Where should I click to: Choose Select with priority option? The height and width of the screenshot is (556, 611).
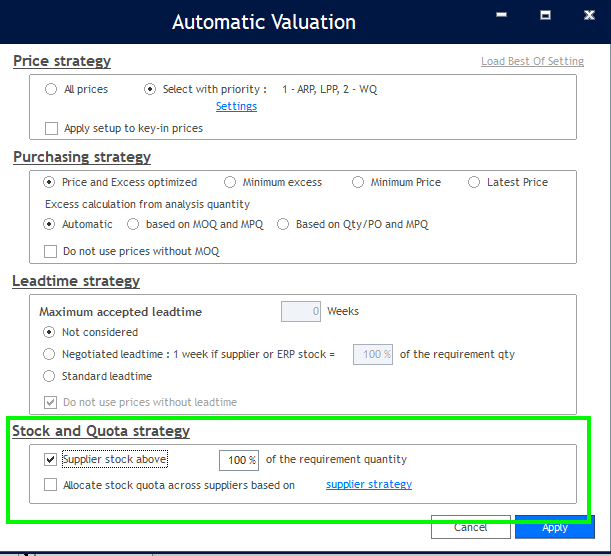pos(150,89)
